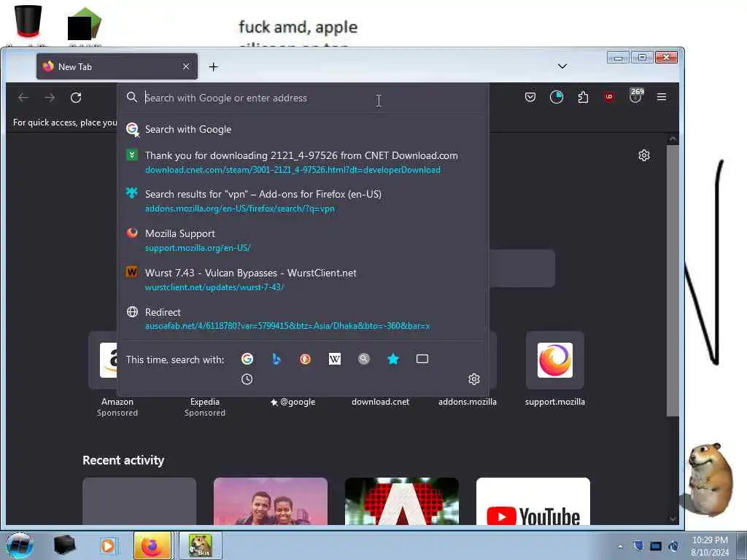Viewport: 747px width, 560px height.
Task: Search this time with Bing icon
Action: coord(276,359)
